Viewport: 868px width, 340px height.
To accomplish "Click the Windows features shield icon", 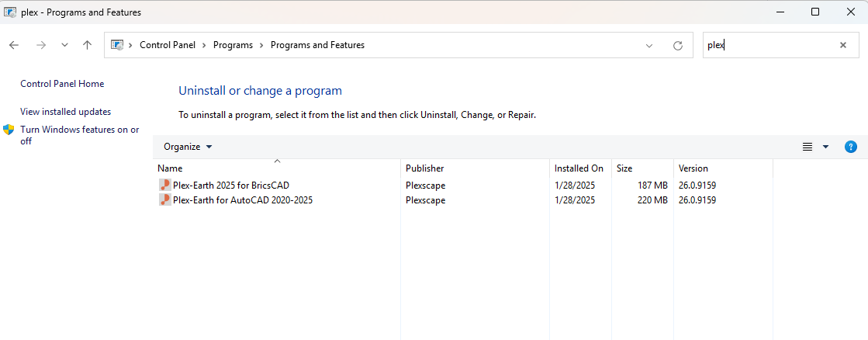I will click(9, 130).
